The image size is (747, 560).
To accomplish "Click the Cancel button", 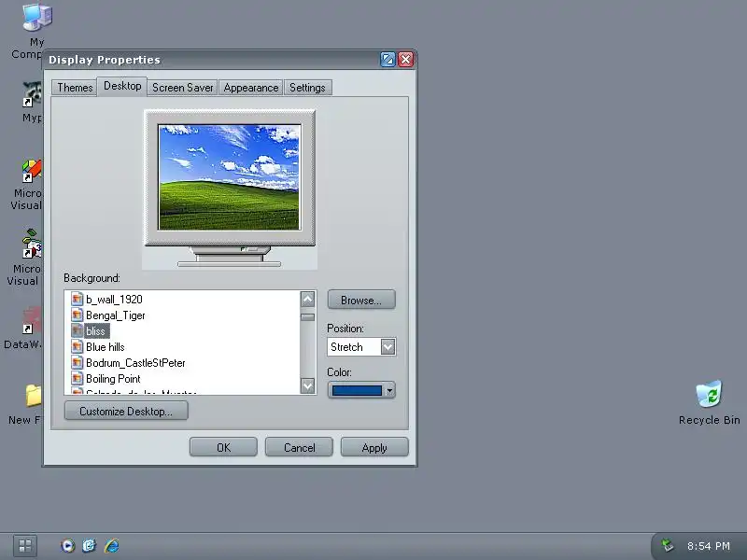I will pyautogui.click(x=299, y=448).
